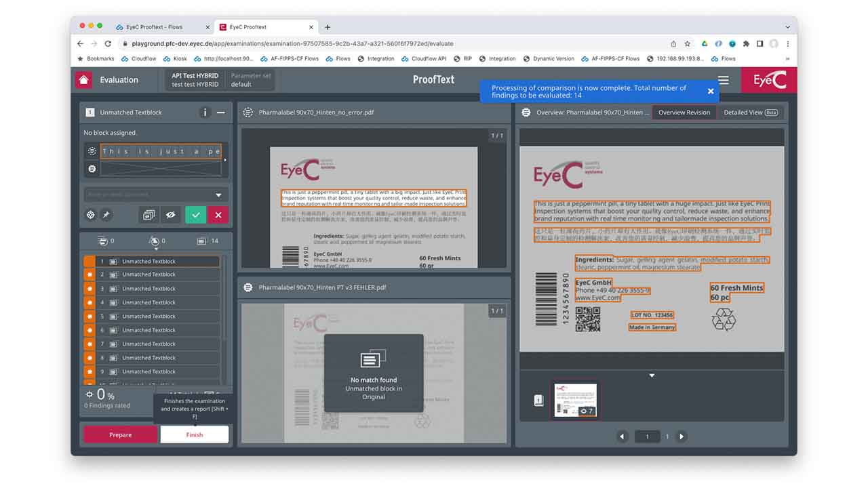This screenshot has height=488, width=868.
Task: Open the block assignment dropdown
Action: pyautogui.click(x=155, y=195)
